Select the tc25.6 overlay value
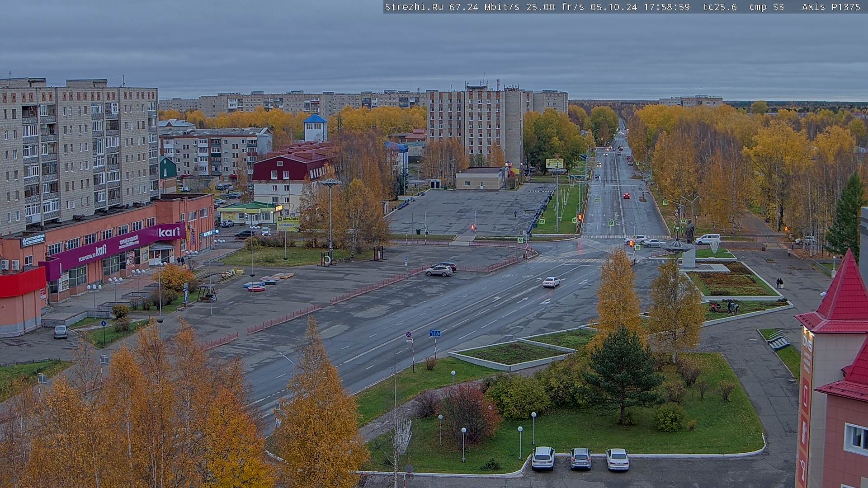This screenshot has width=868, height=488. pyautogui.click(x=720, y=7)
